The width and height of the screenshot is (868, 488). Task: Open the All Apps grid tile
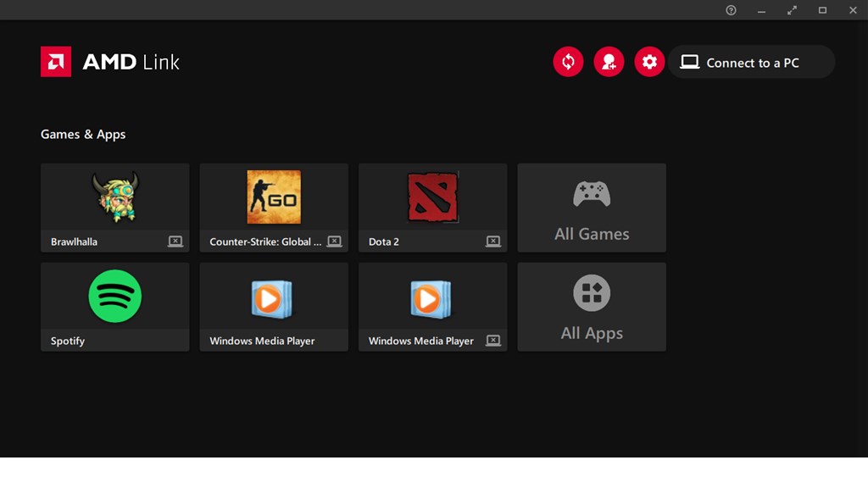pos(592,307)
